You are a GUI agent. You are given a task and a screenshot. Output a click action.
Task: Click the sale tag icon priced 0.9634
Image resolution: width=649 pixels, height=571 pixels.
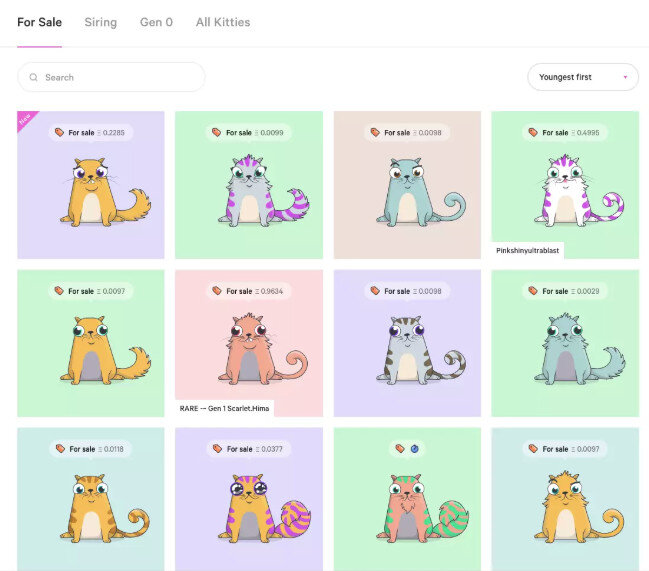pos(217,291)
